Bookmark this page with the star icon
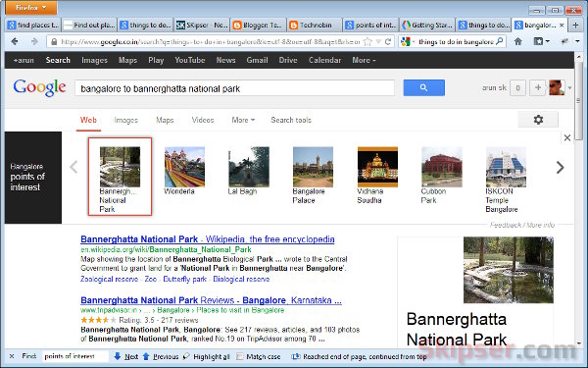 (x=367, y=41)
